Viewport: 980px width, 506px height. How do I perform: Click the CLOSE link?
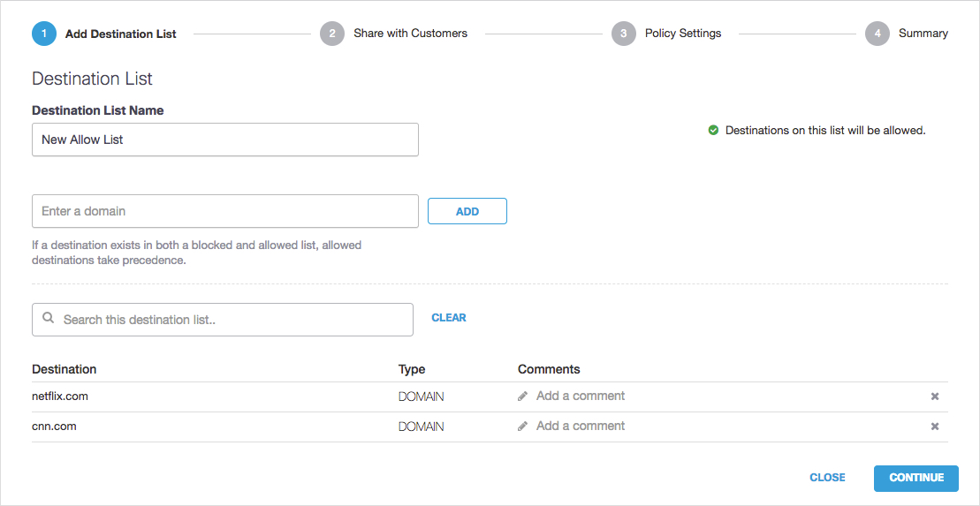point(827,478)
